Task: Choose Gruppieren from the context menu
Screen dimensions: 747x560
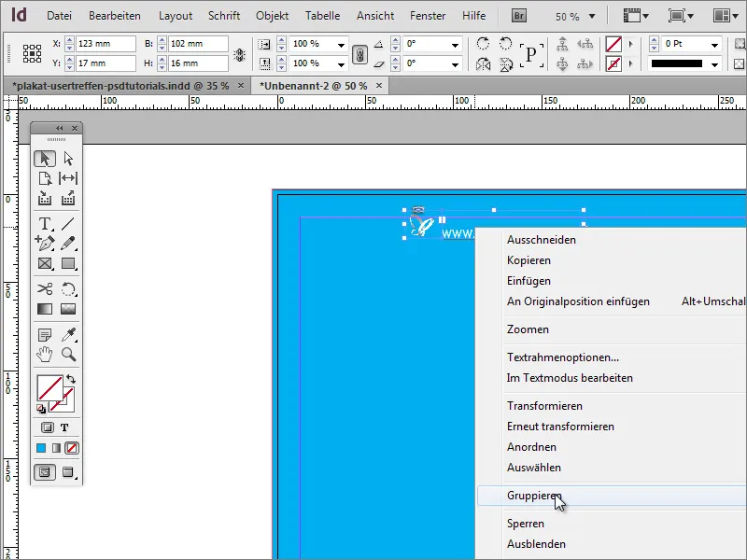Action: click(613, 496)
